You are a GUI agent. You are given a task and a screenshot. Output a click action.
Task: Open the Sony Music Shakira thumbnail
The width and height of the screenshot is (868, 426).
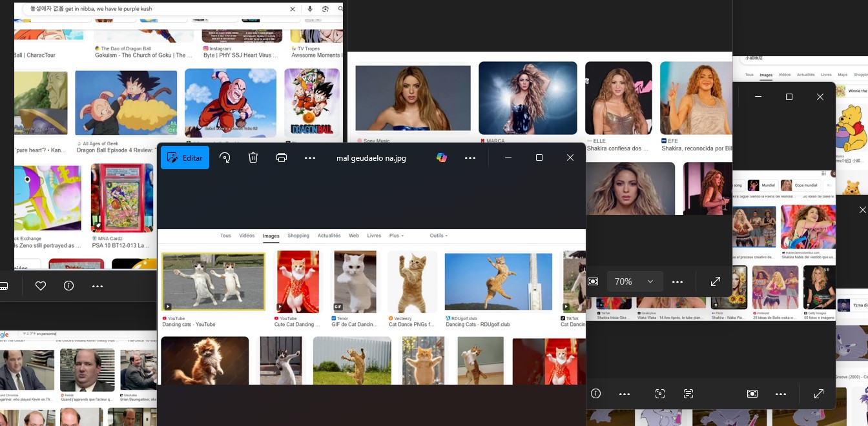coord(413,98)
